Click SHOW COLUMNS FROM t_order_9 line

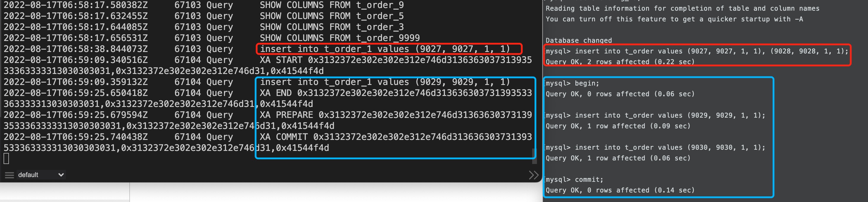tap(204, 5)
